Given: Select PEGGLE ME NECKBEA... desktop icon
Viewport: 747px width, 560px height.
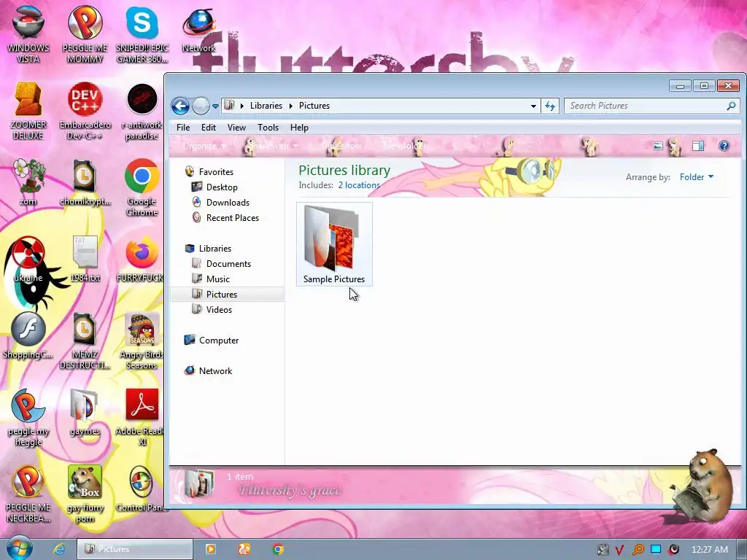Looking at the screenshot, I should 28,494.
